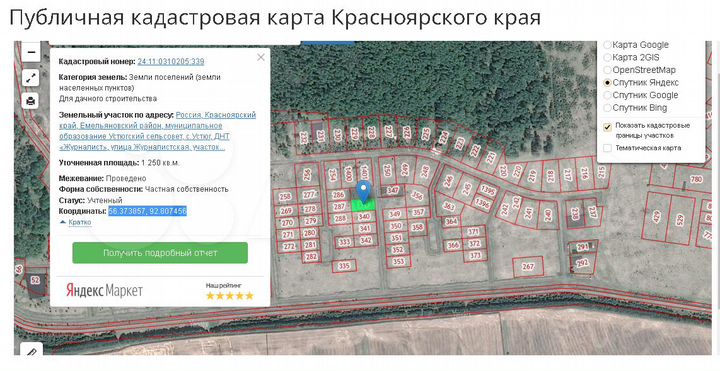The width and height of the screenshot is (720, 371).
Task: Click Получить подробный отчет button
Action: (x=160, y=253)
